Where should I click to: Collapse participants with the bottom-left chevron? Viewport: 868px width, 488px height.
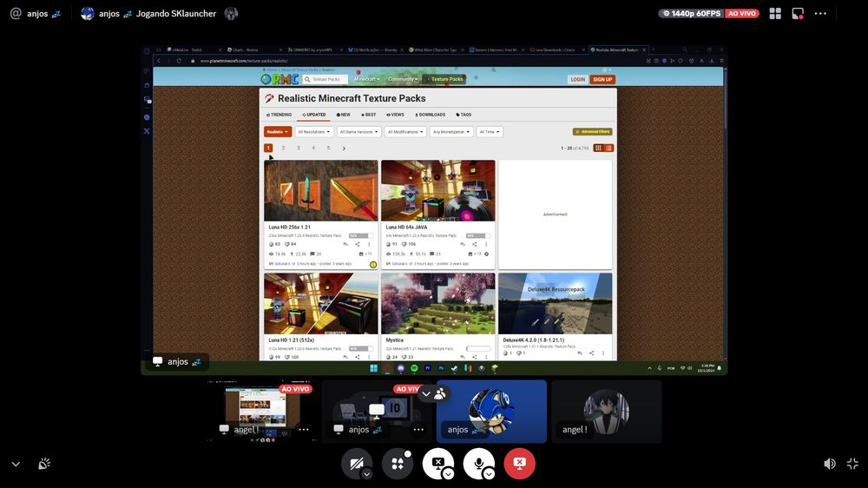coord(16,465)
